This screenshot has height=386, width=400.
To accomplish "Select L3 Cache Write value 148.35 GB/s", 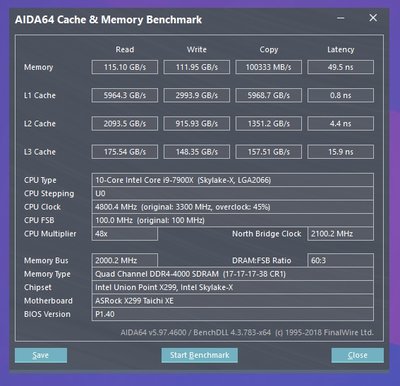I will (197, 152).
